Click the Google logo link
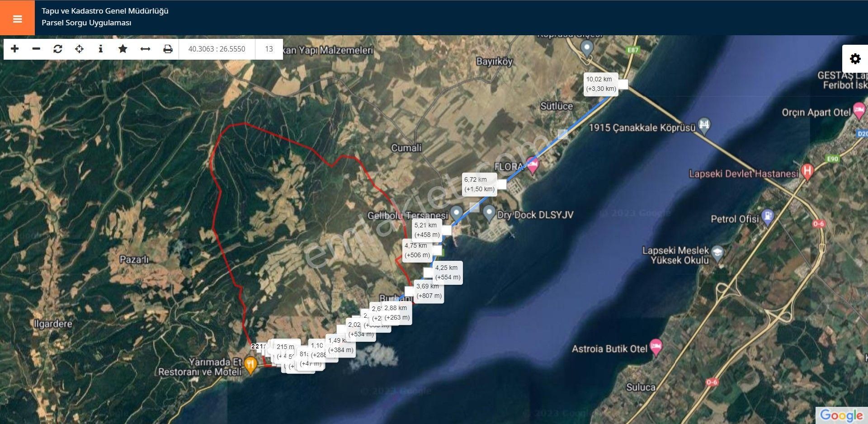Screen dimensions: 868x424 click(x=841, y=415)
